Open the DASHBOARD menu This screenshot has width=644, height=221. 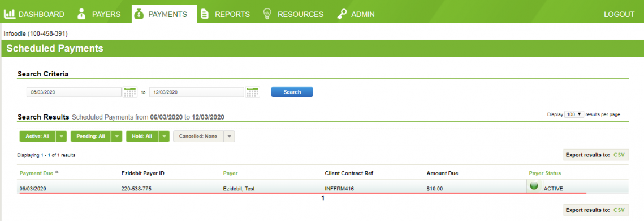click(41, 14)
